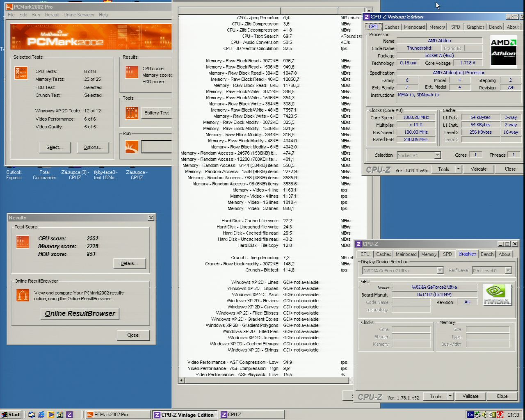Click the results list up scroll arrow
Screen dimensions: 525x420
click(369, 10)
